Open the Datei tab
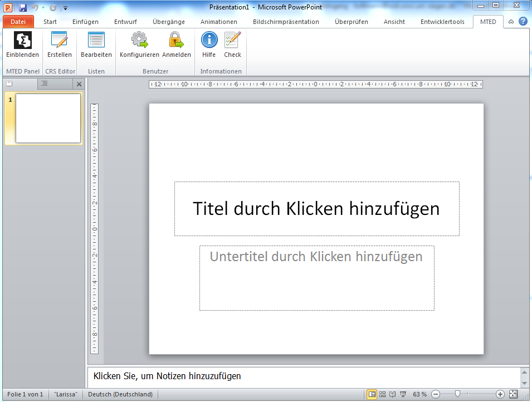This screenshot has width=532, height=402. click(18, 22)
